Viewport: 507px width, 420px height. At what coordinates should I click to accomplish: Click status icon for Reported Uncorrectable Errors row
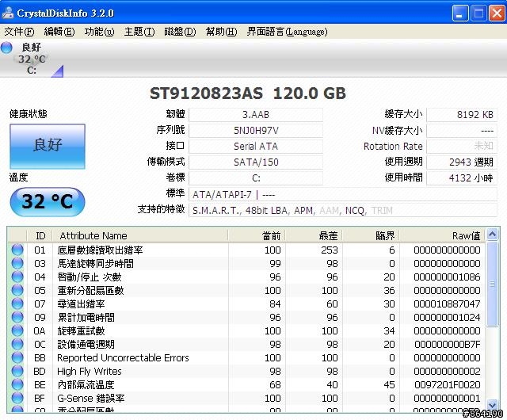[x=17, y=358]
